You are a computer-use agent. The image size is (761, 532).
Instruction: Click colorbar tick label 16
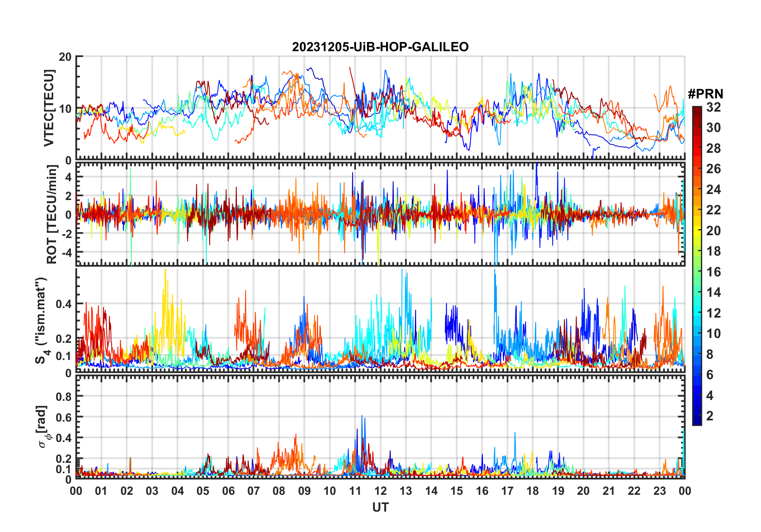coord(713,272)
